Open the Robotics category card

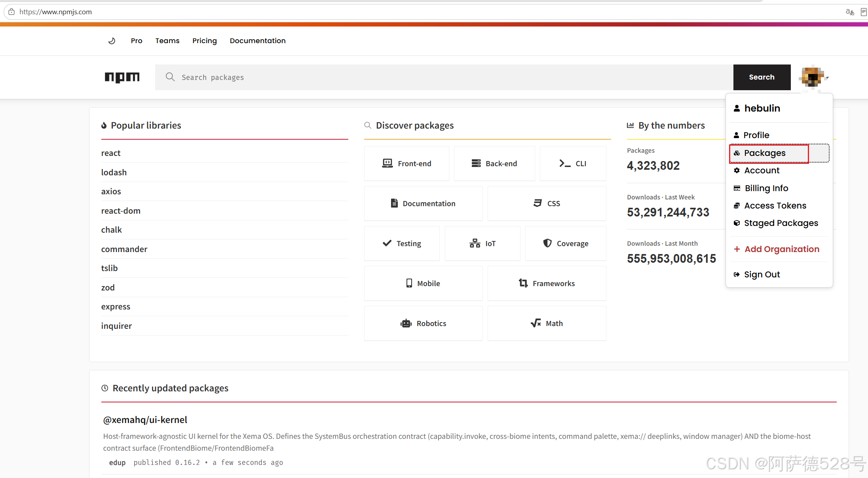click(423, 323)
